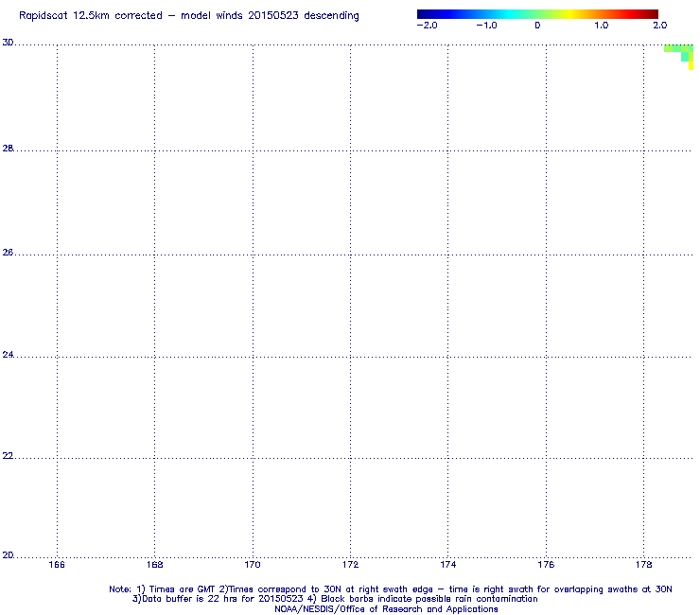Click the 'NOAA/NESDIS/Office of Research and Applications' credit
This screenshot has height=615, width=700.
(x=386, y=609)
